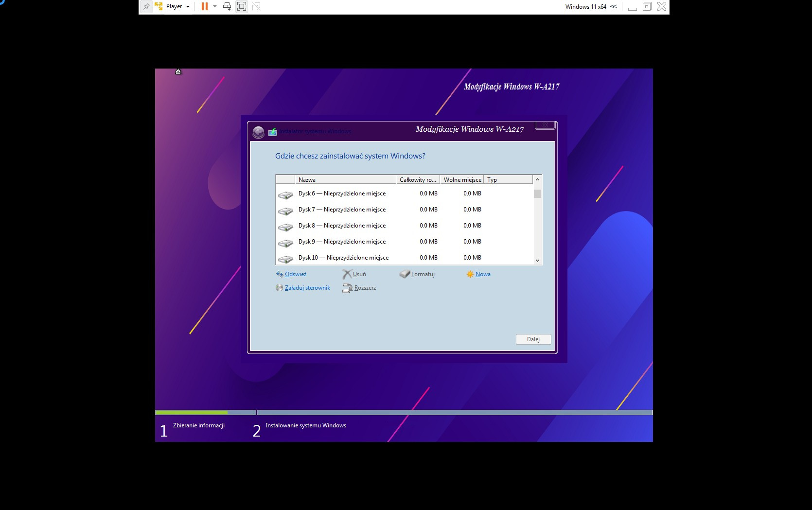Viewport: 812px width, 510px height.
Task: Click the scroll down arrow of disk list
Action: tap(537, 261)
